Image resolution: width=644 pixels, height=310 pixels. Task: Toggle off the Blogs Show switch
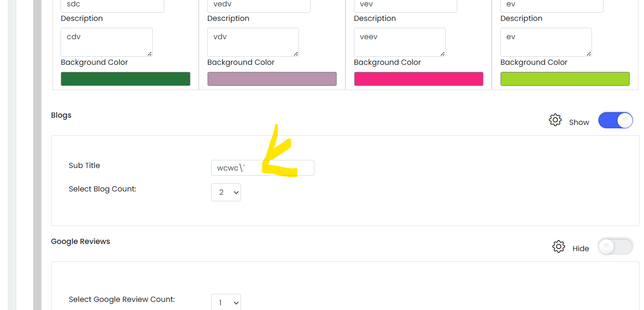click(615, 121)
